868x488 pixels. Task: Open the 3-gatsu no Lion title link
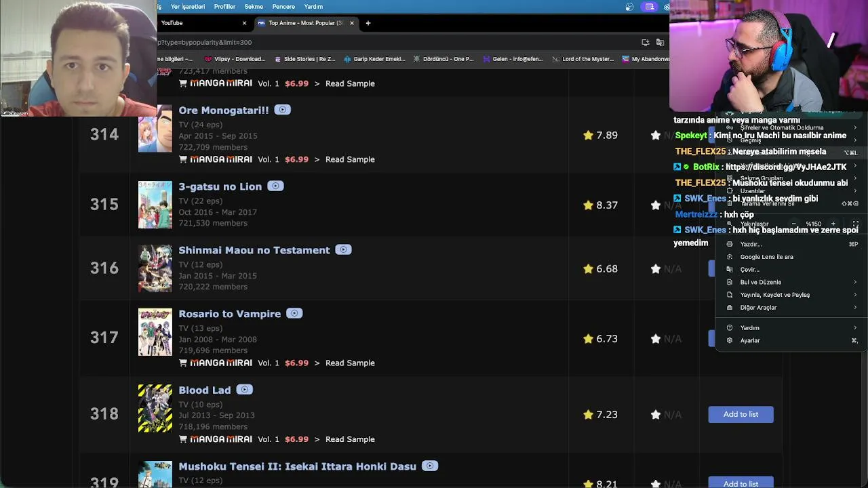point(220,186)
